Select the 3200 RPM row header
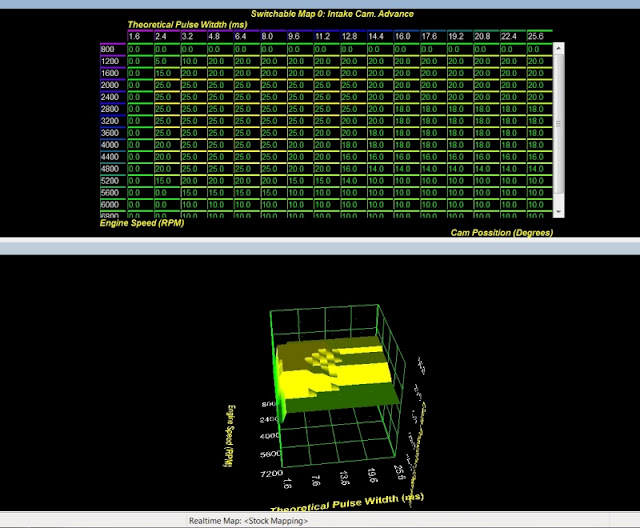The image size is (640, 528). (113, 121)
